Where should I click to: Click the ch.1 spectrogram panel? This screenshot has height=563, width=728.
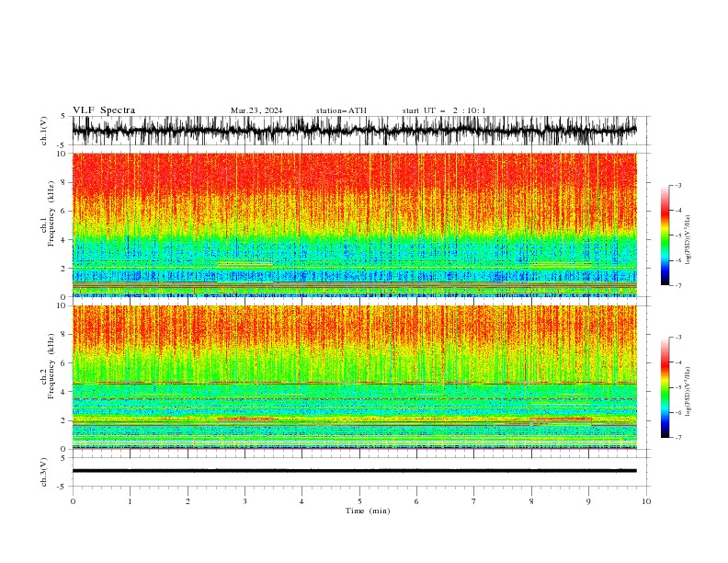tap(354, 224)
